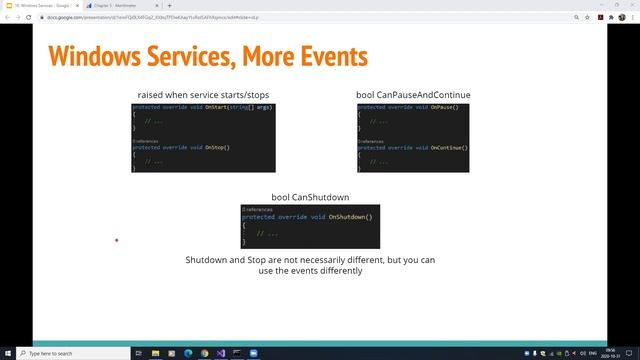Screen dimensions: 640x360
Task: Click the microphone tray icon
Action: tap(535, 353)
